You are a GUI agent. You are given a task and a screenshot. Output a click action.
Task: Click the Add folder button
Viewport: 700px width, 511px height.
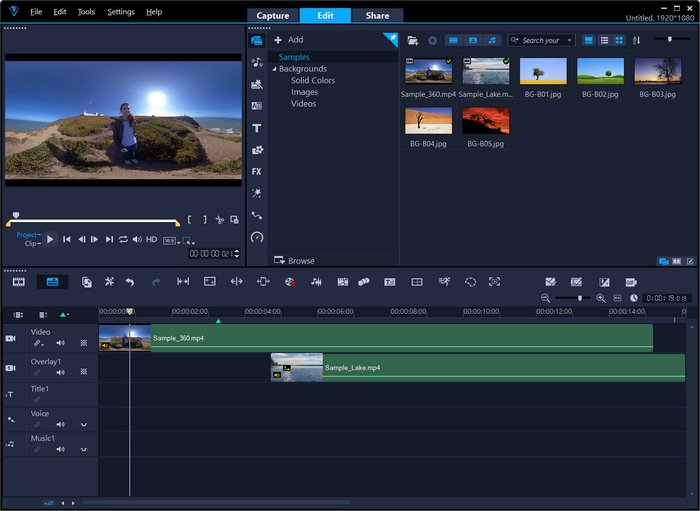coord(289,40)
